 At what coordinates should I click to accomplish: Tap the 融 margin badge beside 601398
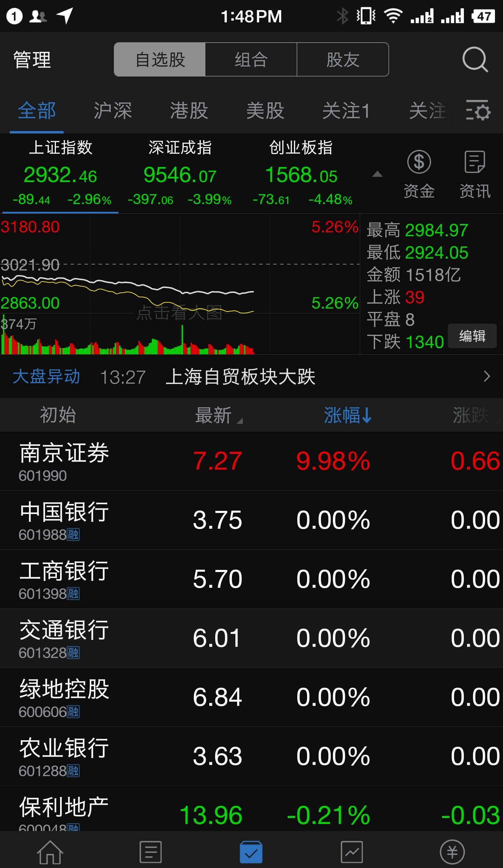point(73,594)
